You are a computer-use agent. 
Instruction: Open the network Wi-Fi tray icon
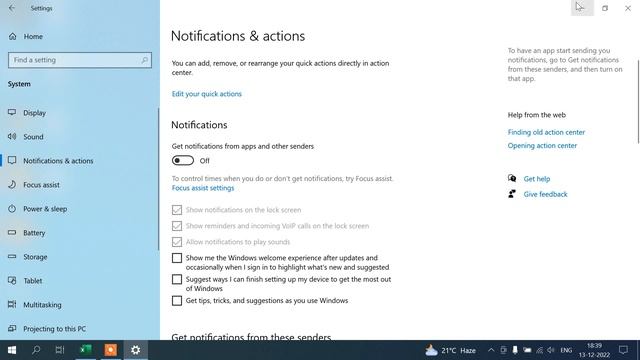tap(539, 350)
